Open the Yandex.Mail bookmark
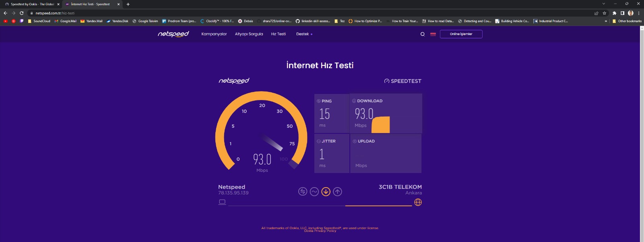This screenshot has height=242, width=644. [91, 21]
